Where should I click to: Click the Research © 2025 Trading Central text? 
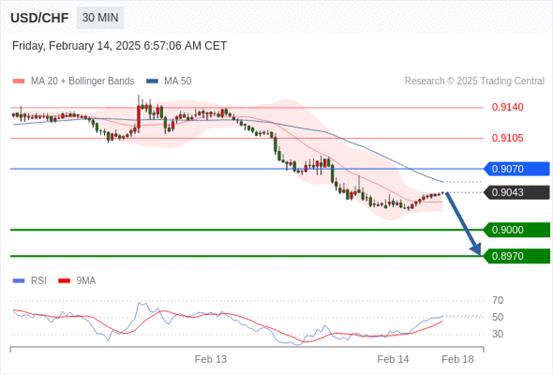474,81
